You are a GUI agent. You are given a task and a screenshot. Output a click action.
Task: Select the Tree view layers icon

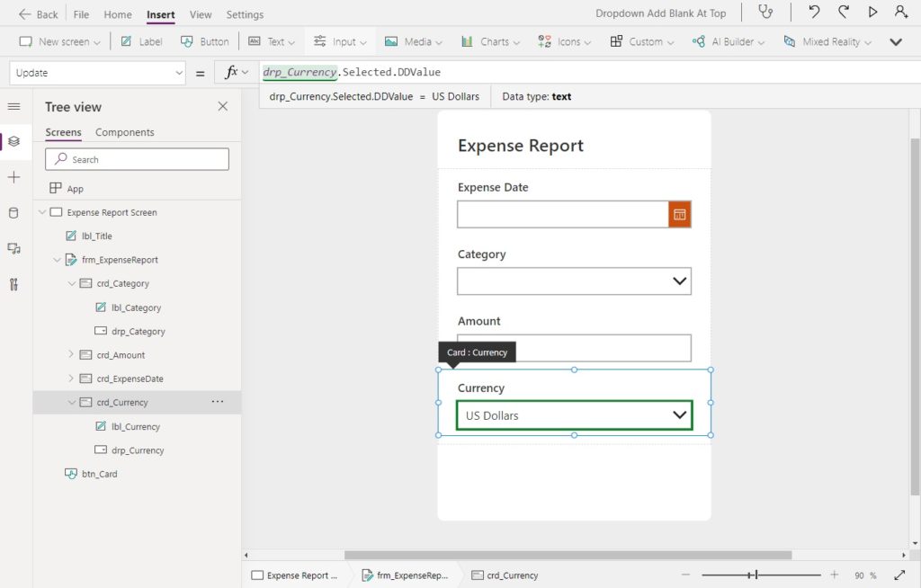(x=14, y=141)
